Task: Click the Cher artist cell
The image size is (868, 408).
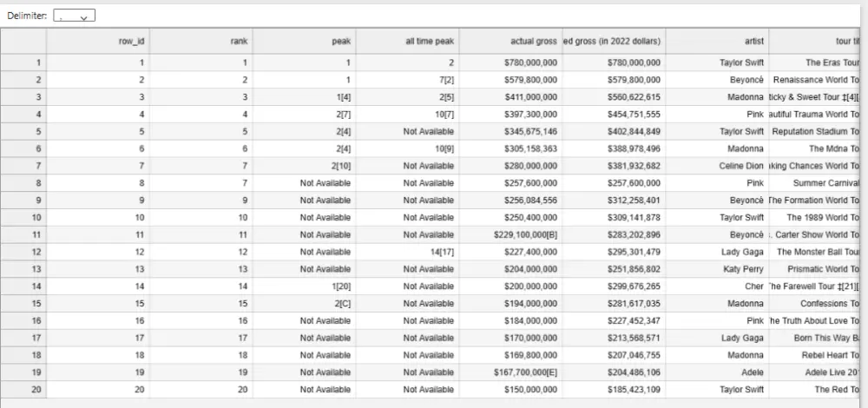Action: 717,286
